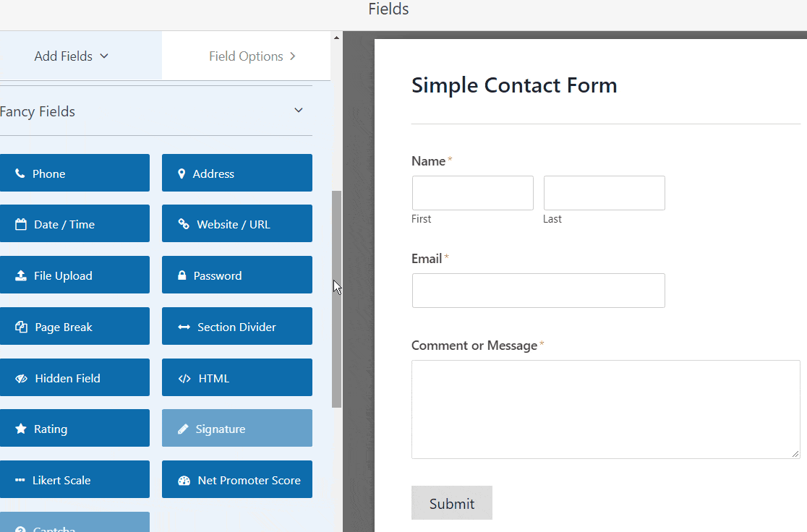The width and height of the screenshot is (807, 532).
Task: Click the Website / URL link icon
Action: (184, 224)
